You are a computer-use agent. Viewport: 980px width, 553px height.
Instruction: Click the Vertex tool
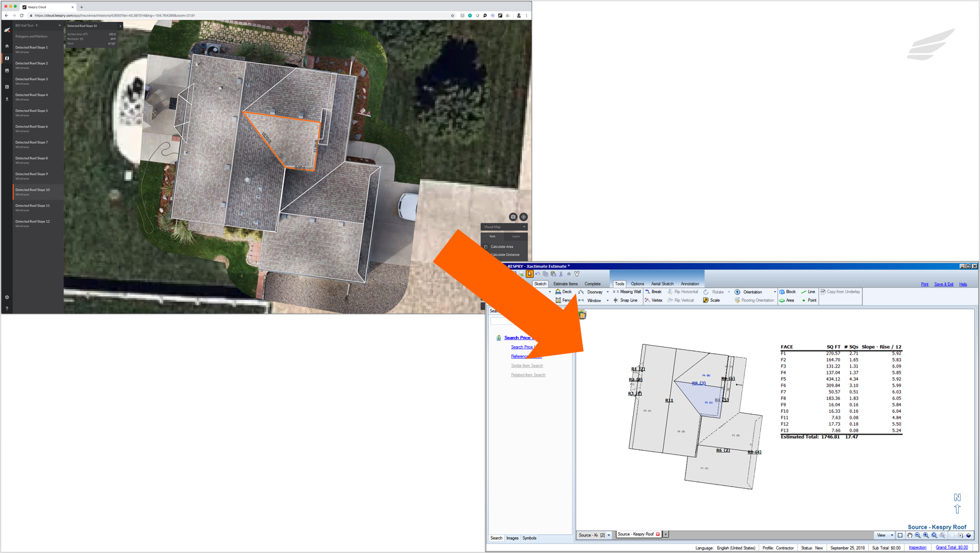click(654, 300)
